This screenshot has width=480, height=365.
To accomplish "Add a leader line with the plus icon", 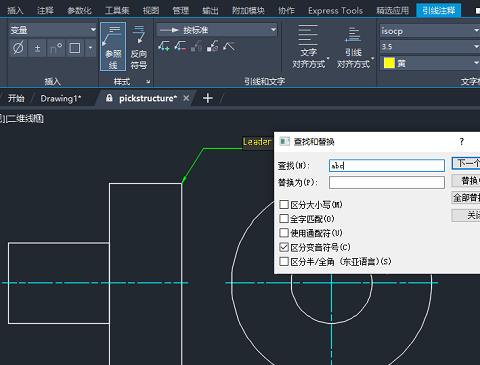I will (164, 46).
